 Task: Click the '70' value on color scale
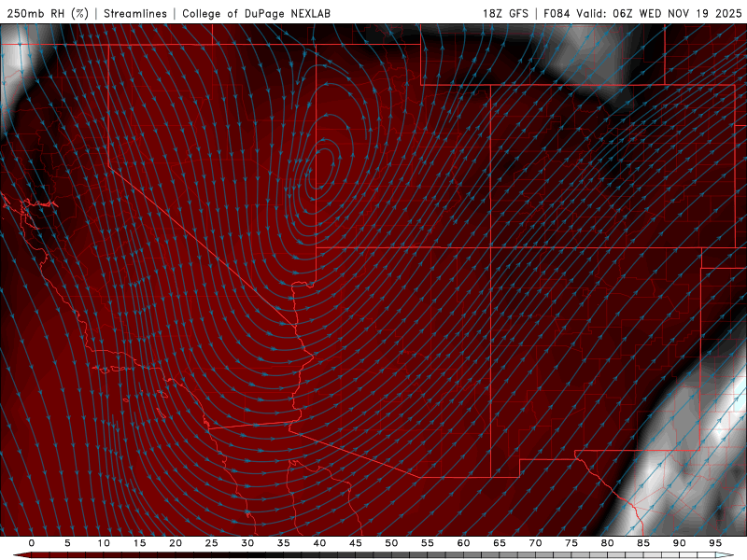pyautogui.click(x=535, y=543)
